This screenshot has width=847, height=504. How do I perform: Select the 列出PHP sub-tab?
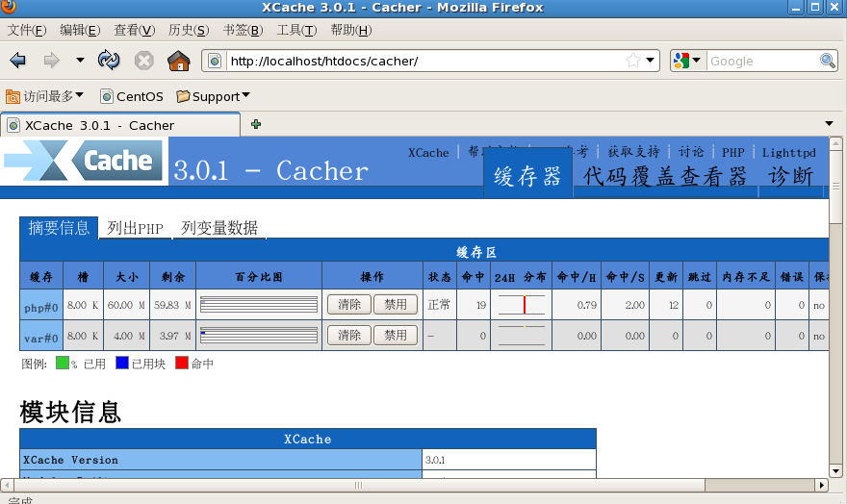pyautogui.click(x=135, y=228)
